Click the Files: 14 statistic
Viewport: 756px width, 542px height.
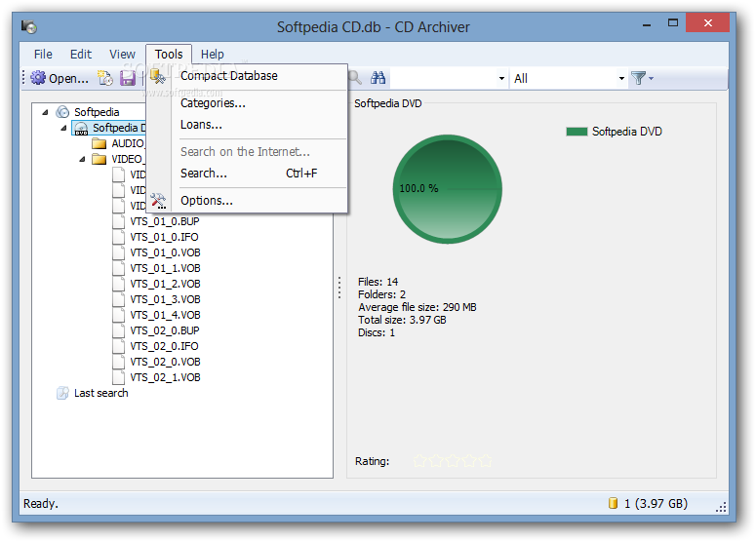[378, 282]
